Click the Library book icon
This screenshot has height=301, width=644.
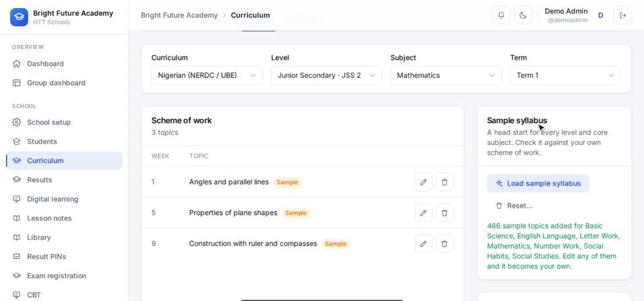(16, 238)
